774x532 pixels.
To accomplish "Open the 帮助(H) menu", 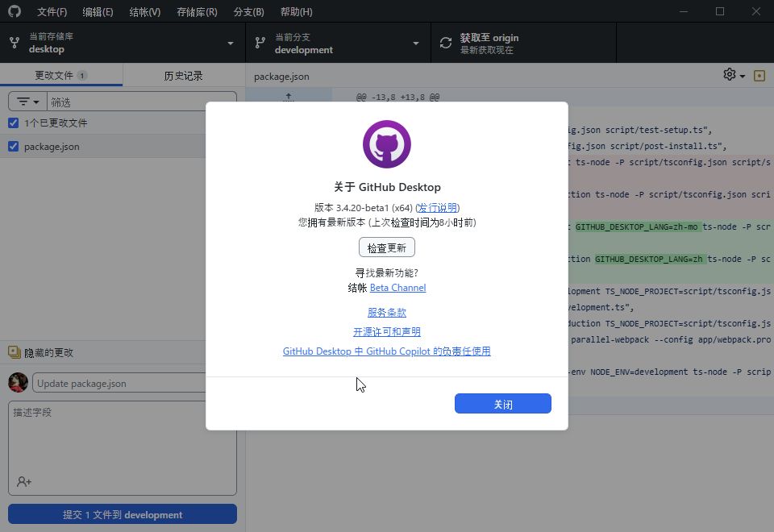I will (x=296, y=12).
